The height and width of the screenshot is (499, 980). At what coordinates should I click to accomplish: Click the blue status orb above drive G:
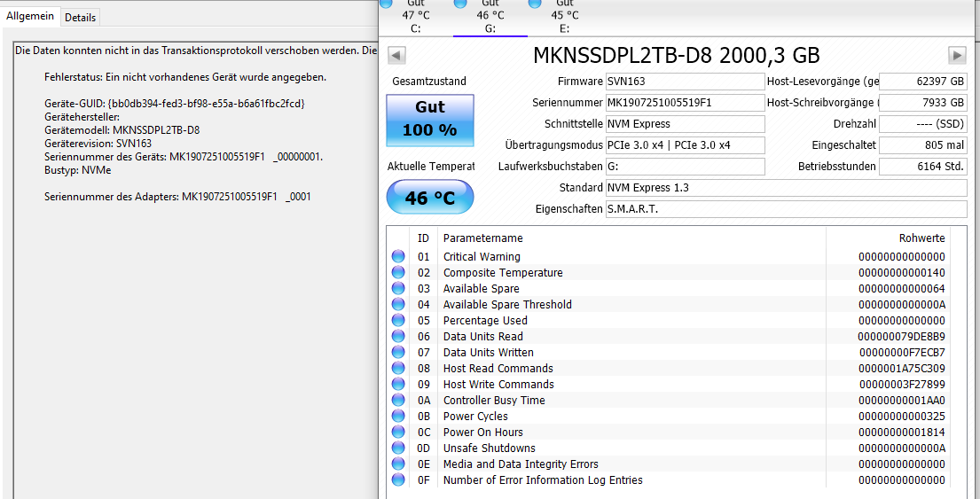coord(460,4)
